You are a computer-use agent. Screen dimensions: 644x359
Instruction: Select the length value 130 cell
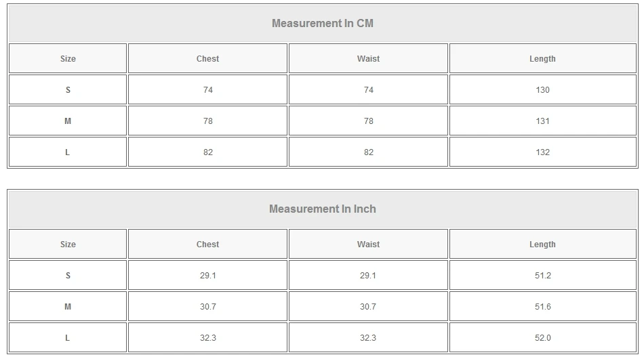542,90
